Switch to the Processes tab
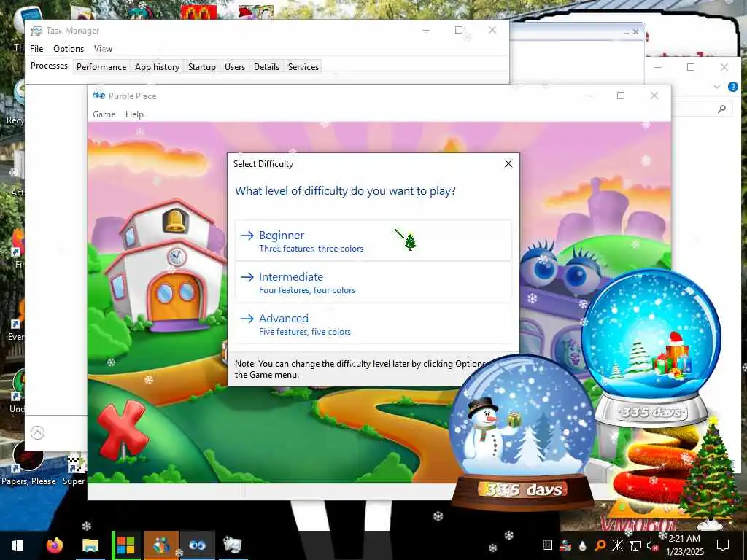The image size is (747, 560). point(49,66)
